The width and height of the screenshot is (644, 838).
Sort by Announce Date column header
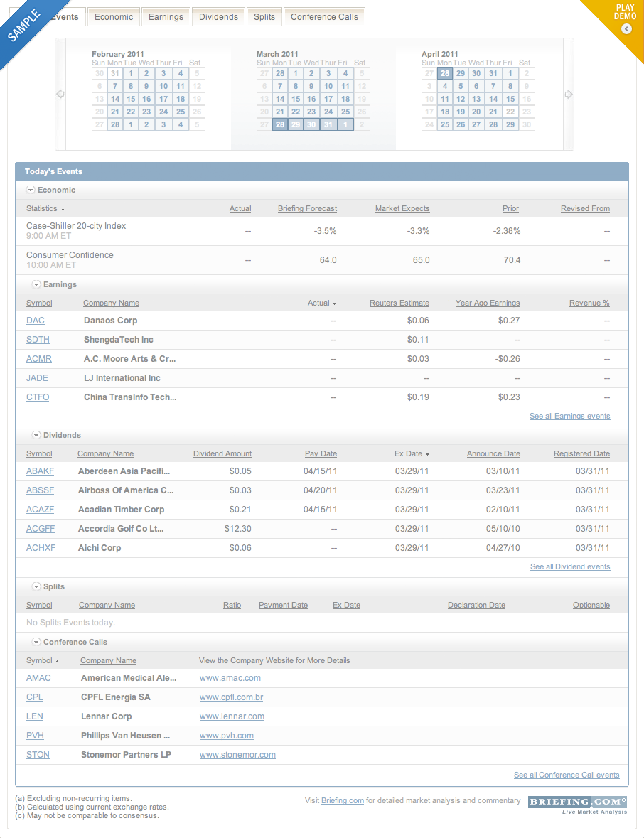tap(493, 453)
